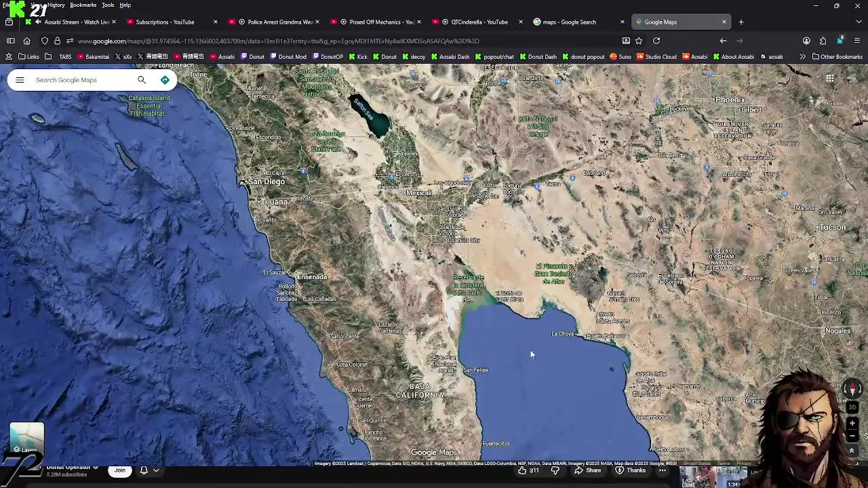
Task: Open the Studio Cloud bookmark
Action: click(x=656, y=57)
